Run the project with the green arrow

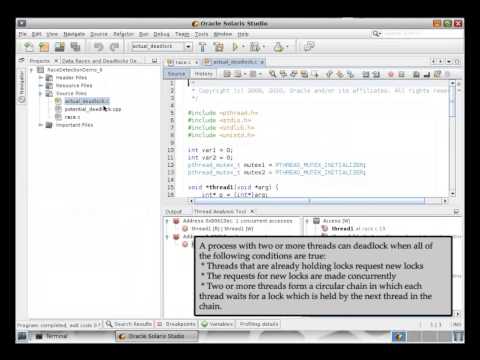(x=235, y=47)
